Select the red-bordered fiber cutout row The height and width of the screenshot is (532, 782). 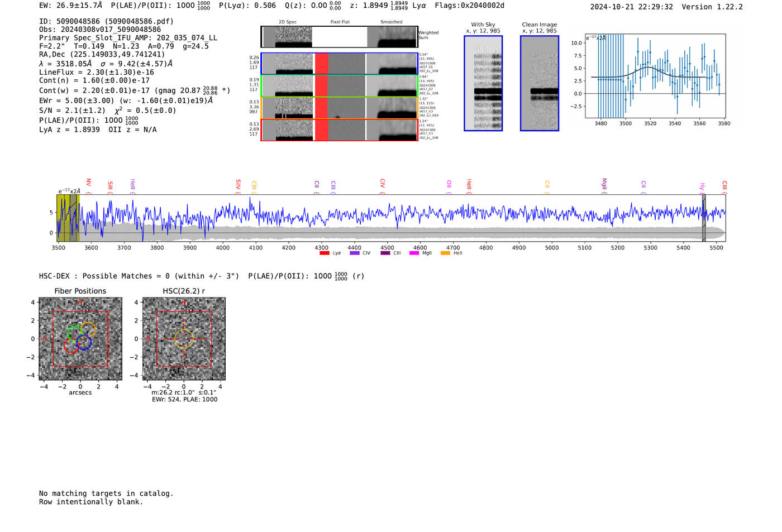click(339, 130)
